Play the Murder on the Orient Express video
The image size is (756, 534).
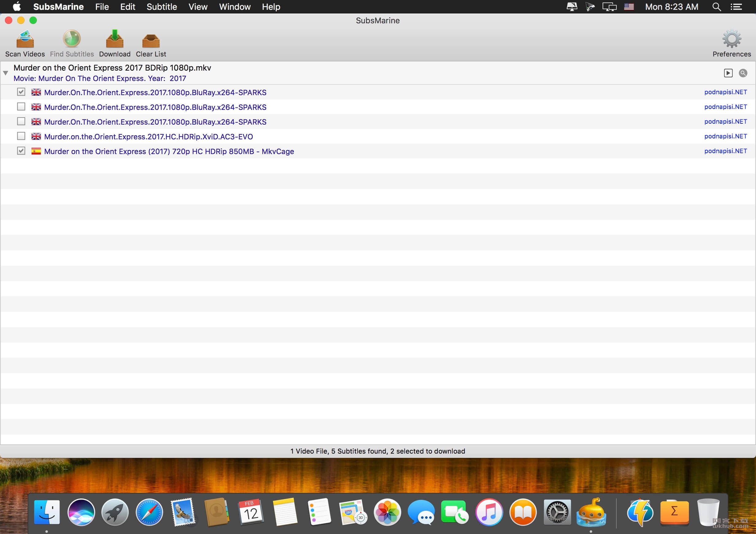(728, 73)
